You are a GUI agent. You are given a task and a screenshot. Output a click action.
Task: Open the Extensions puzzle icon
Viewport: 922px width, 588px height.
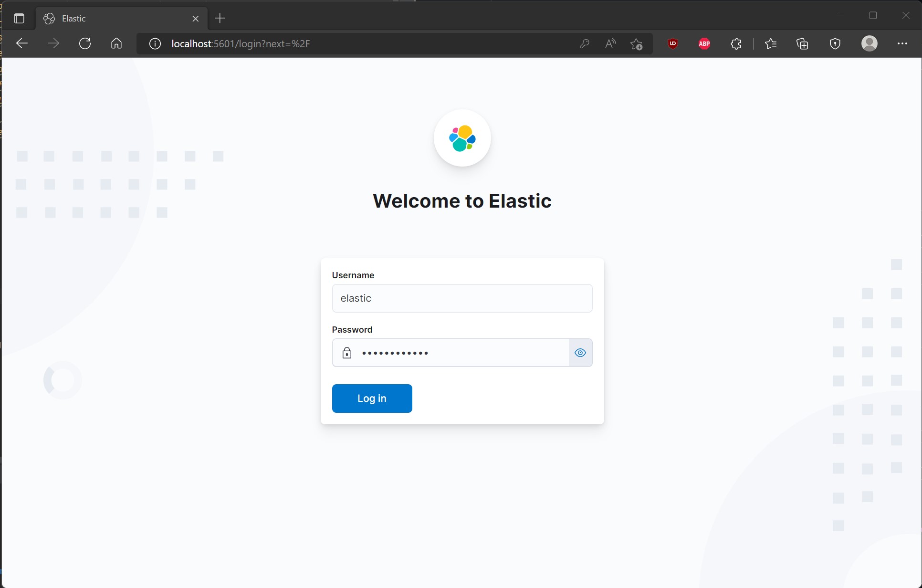736,44
